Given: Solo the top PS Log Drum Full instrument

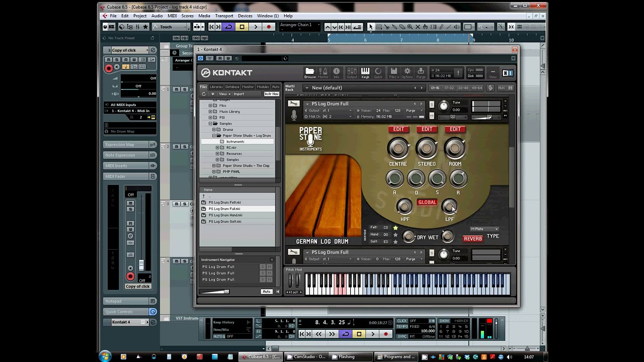Looking at the screenshot, I should [432, 104].
